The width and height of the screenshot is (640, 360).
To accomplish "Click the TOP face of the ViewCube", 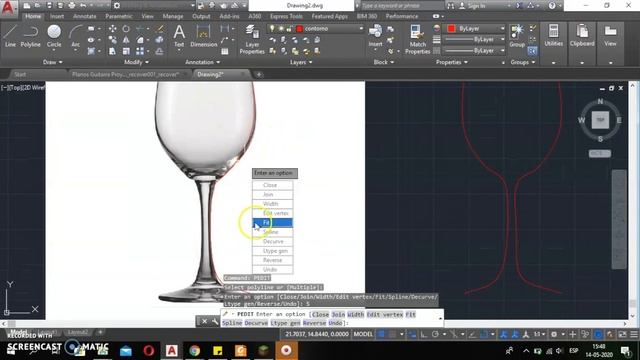I will click(x=600, y=120).
